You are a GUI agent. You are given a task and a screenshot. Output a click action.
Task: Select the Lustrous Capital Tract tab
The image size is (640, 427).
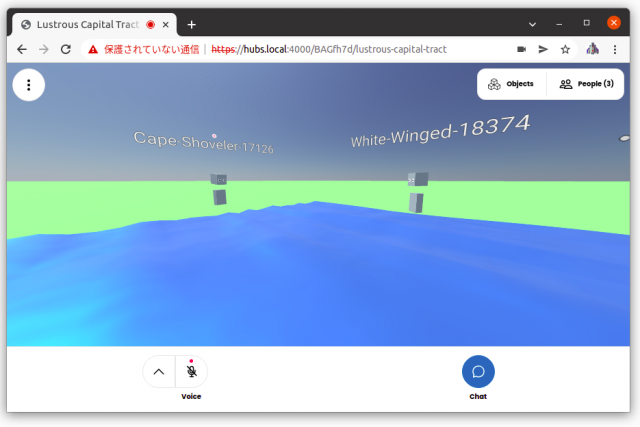[x=85, y=24]
